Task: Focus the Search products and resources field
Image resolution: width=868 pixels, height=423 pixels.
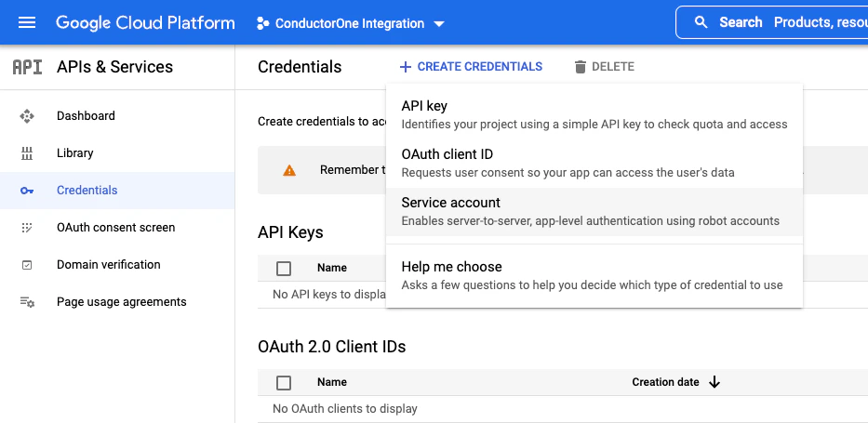Action: click(x=771, y=22)
